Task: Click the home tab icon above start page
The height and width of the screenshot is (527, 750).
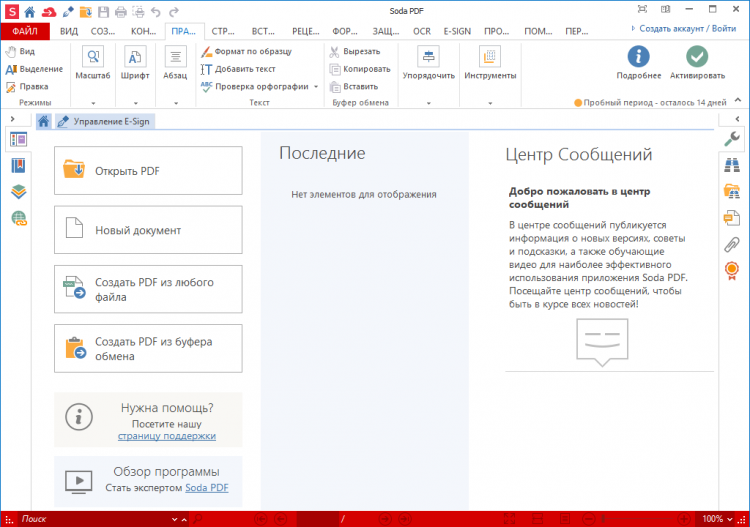Action: click(44, 121)
